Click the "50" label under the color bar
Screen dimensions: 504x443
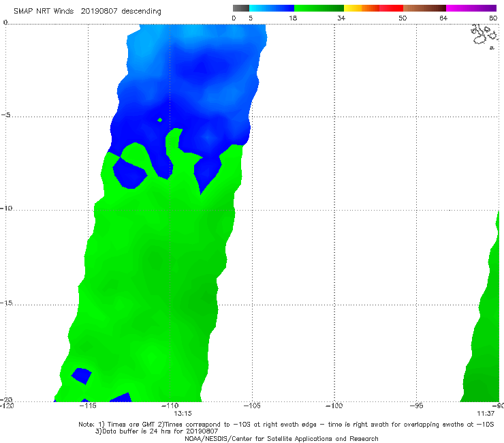pos(403,18)
